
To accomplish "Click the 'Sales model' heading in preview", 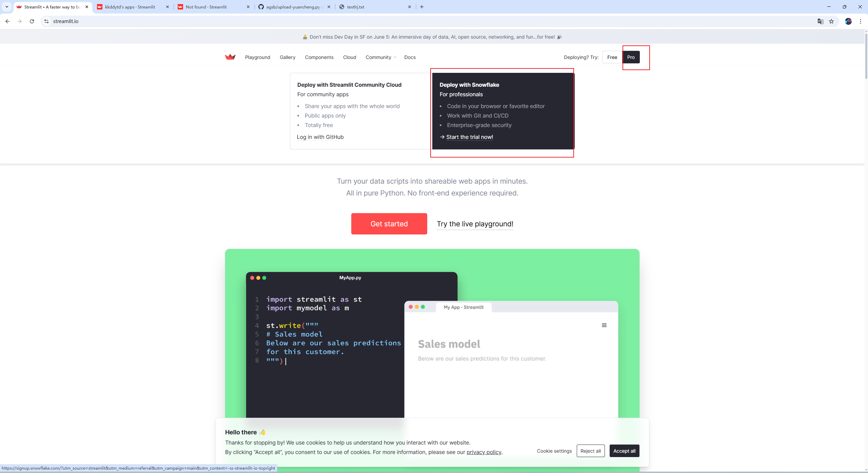I will [449, 344].
